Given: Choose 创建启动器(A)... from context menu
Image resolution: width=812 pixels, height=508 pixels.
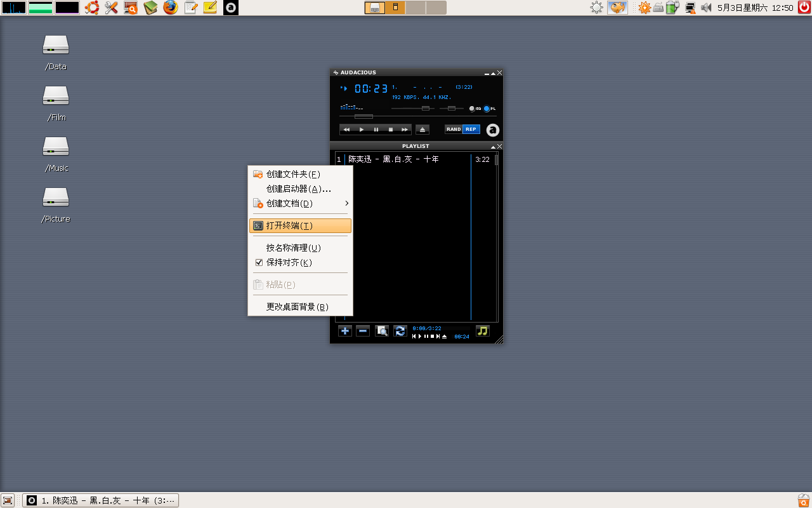Looking at the screenshot, I should tap(300, 189).
